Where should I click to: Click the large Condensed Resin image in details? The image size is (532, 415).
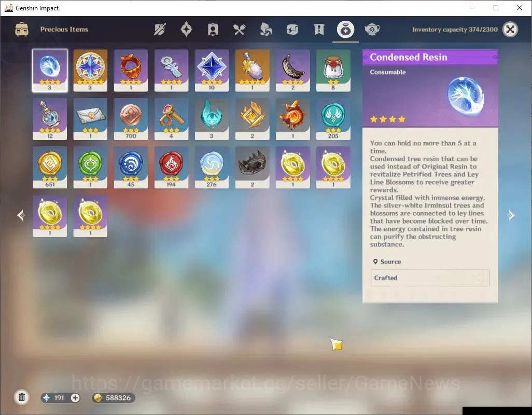click(465, 96)
